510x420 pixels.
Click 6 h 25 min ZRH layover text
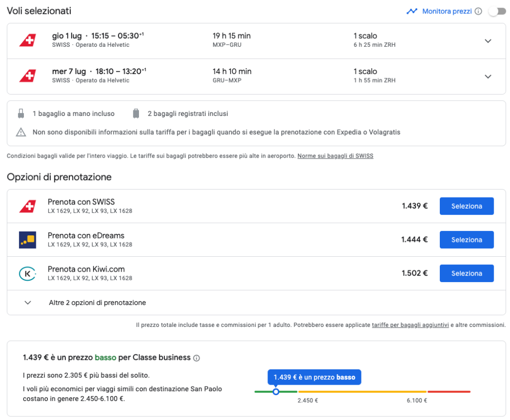pyautogui.click(x=375, y=45)
